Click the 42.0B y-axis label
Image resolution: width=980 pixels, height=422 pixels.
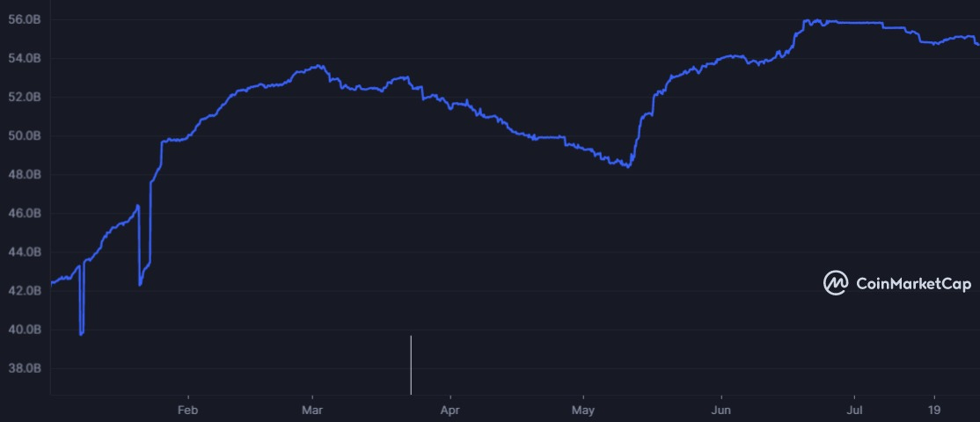(25, 291)
